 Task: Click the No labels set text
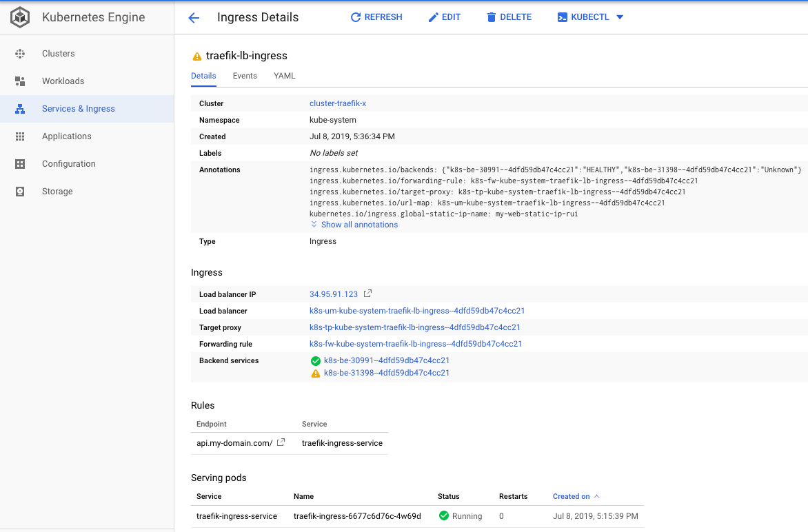(334, 153)
